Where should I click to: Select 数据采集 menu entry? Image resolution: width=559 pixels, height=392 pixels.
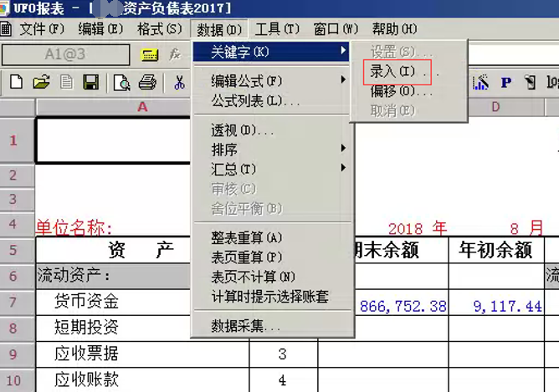pos(246,326)
